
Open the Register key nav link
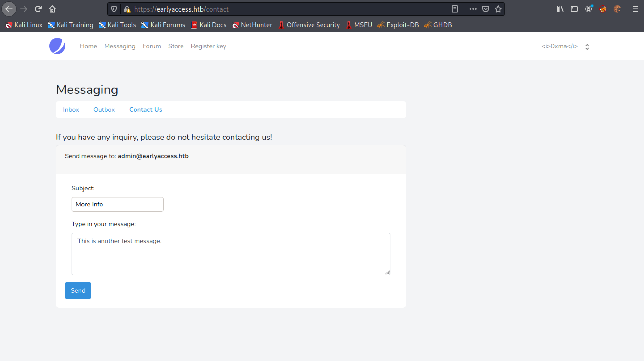coord(208,46)
